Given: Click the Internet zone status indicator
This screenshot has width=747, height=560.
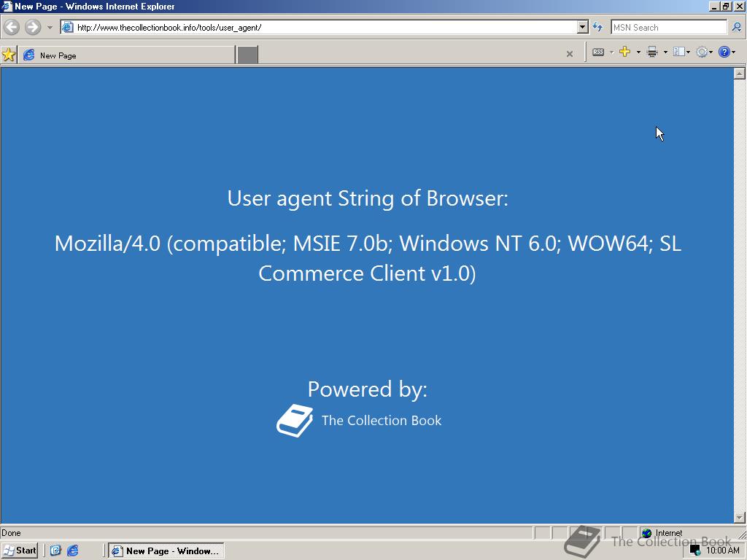Looking at the screenshot, I should pyautogui.click(x=662, y=533).
